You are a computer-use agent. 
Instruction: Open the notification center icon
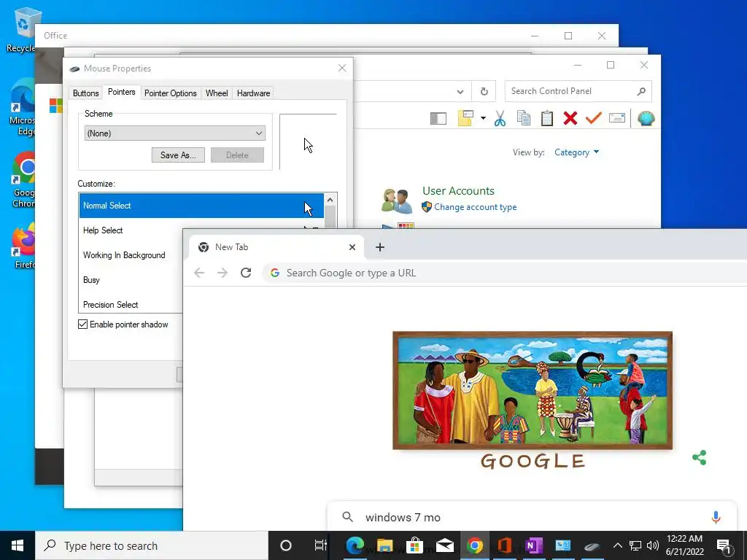723,546
